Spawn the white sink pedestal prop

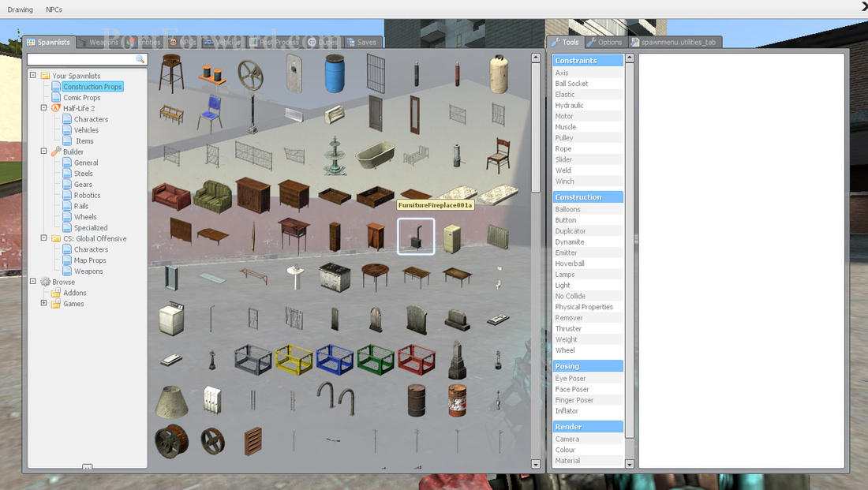coord(295,277)
